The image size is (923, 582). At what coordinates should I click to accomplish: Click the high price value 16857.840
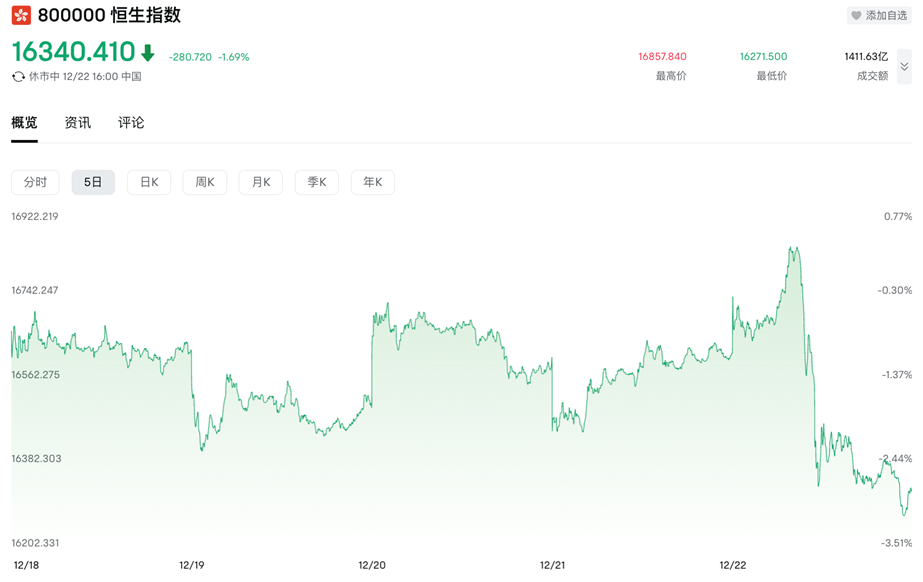[662, 56]
